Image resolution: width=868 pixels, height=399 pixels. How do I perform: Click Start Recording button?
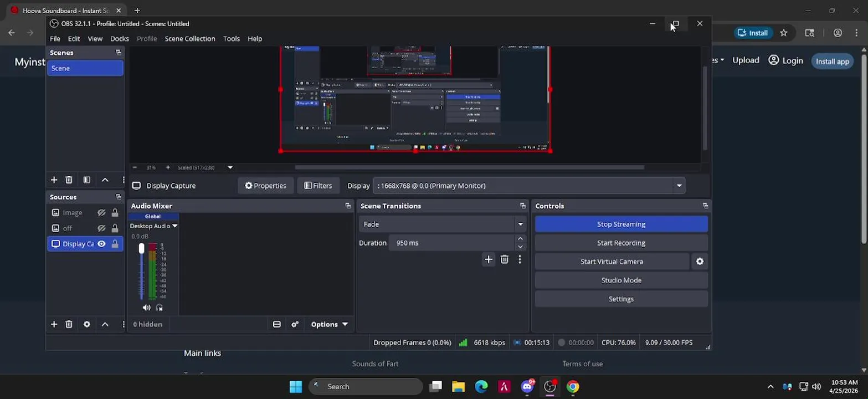tap(621, 243)
